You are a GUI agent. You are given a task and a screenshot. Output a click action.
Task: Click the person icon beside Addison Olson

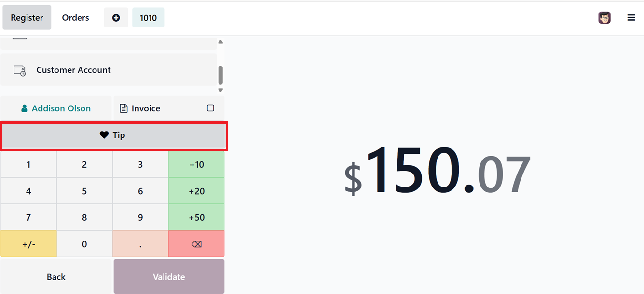[x=25, y=108]
